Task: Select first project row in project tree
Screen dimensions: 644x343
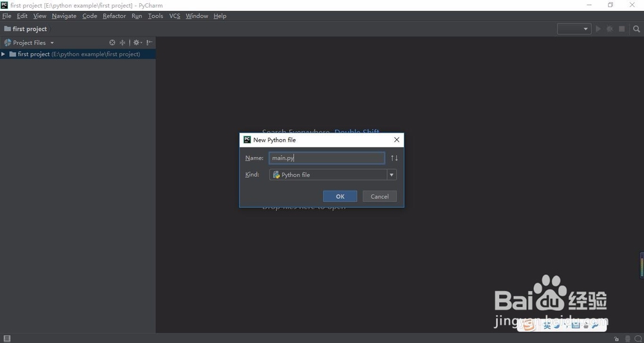Action: coord(78,54)
